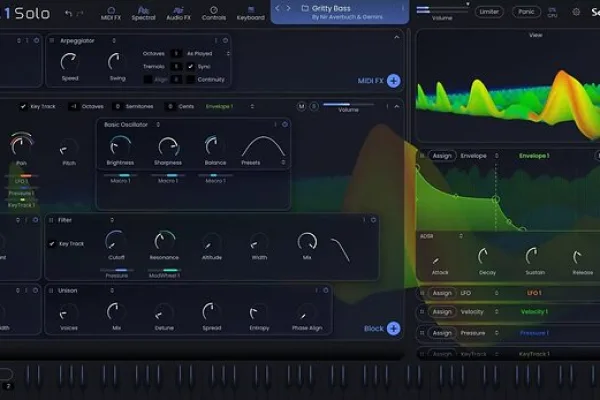Screen dimensions: 600x400
Task: Click the Arpeggiator Speed knob
Action: 70,62
